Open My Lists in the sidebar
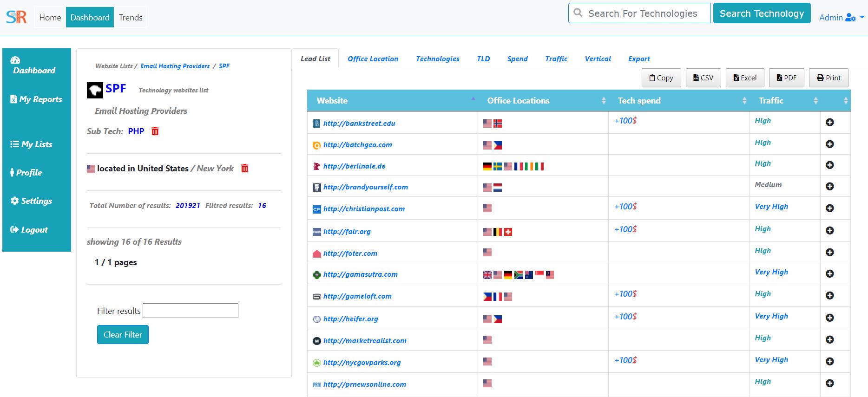Screen dimensions: 868x397 coord(32,144)
